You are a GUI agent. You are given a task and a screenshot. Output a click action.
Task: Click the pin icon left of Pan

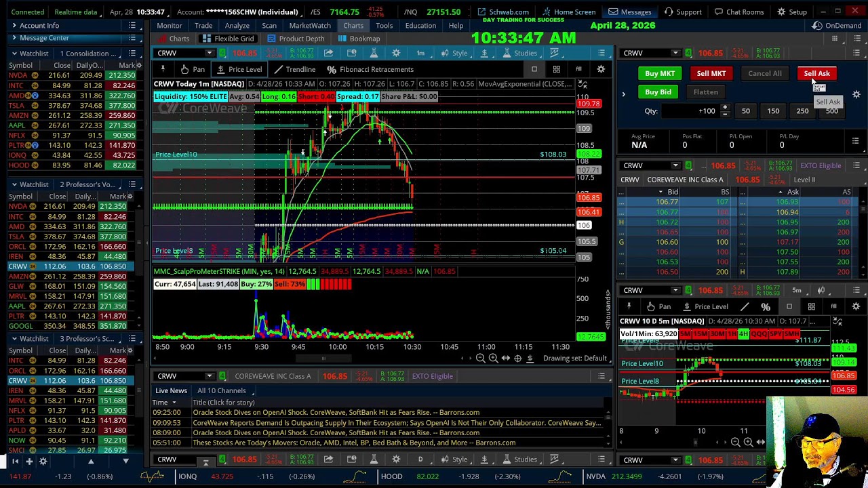pyautogui.click(x=163, y=69)
